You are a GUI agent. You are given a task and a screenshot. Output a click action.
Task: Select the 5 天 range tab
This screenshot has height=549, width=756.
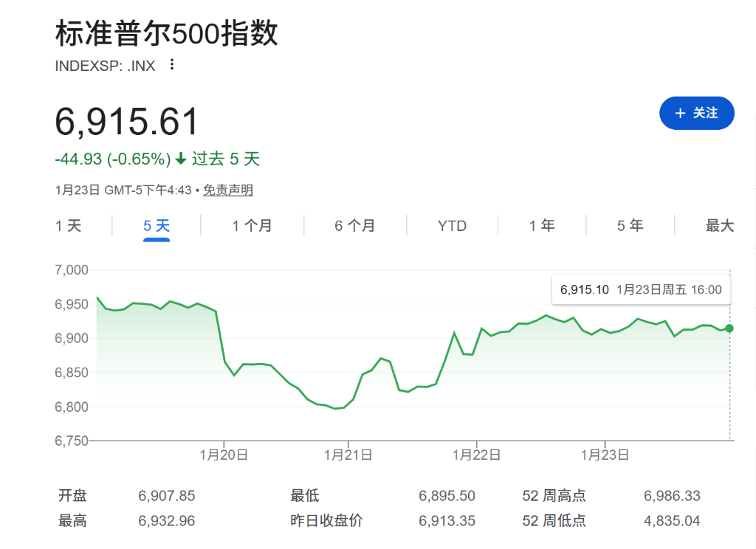(157, 226)
